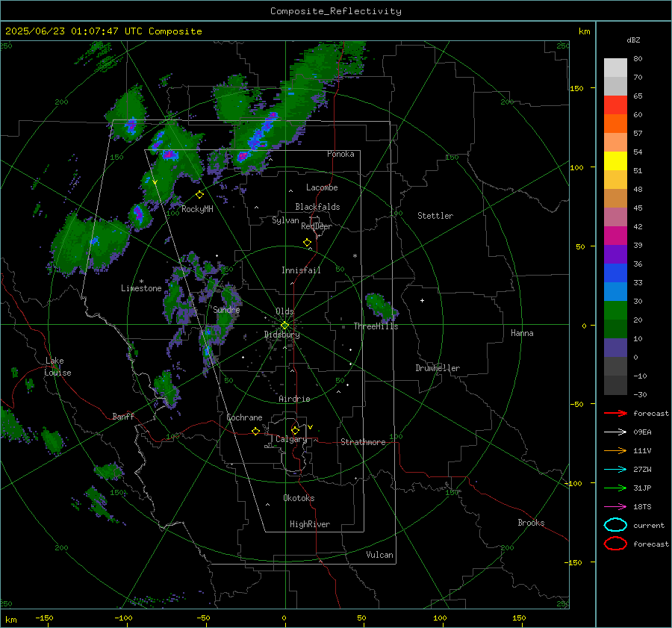
Task: Click the Sylvan label
Action: 285,220
